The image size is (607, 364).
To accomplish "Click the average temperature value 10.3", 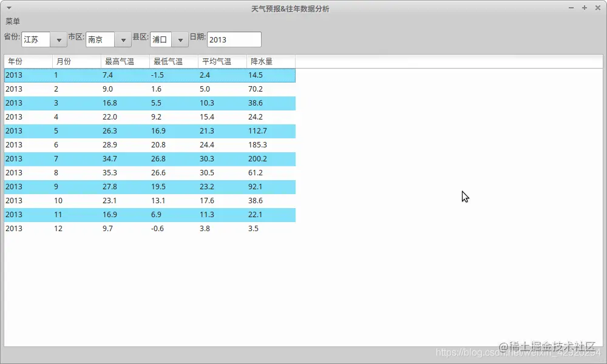I will pyautogui.click(x=207, y=103).
